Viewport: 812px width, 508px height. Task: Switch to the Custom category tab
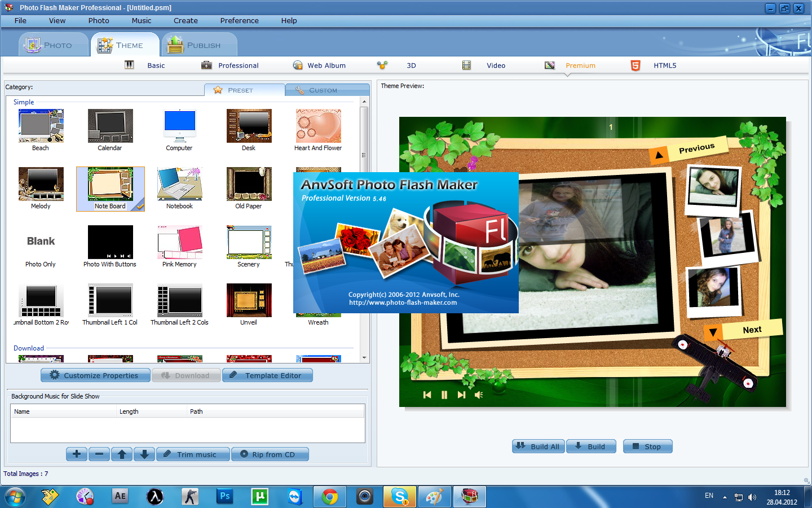[x=328, y=90]
